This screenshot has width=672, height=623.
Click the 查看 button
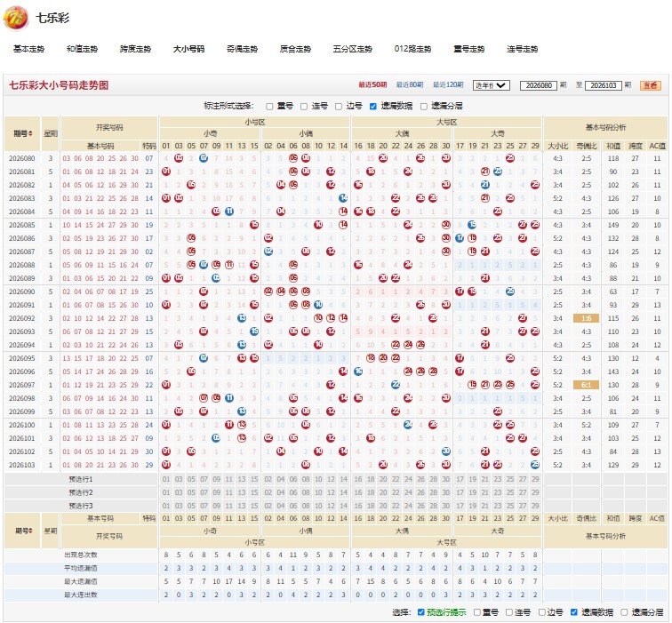point(651,85)
